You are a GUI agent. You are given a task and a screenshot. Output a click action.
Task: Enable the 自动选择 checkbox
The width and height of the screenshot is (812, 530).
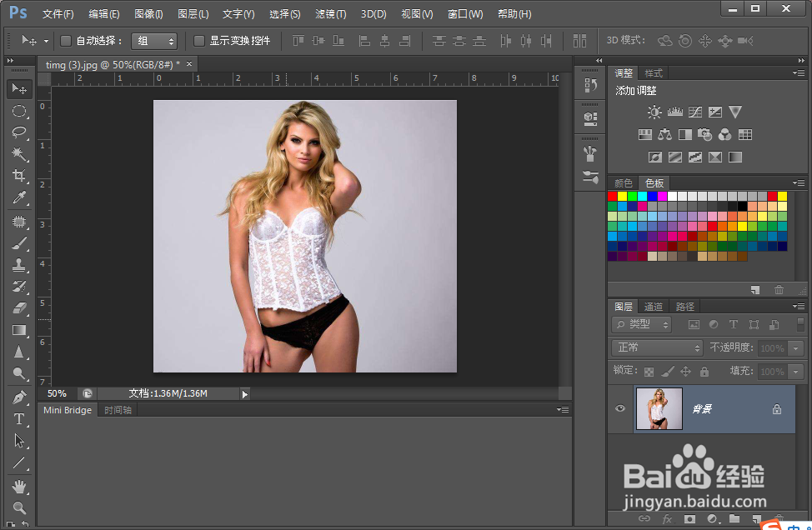point(66,40)
